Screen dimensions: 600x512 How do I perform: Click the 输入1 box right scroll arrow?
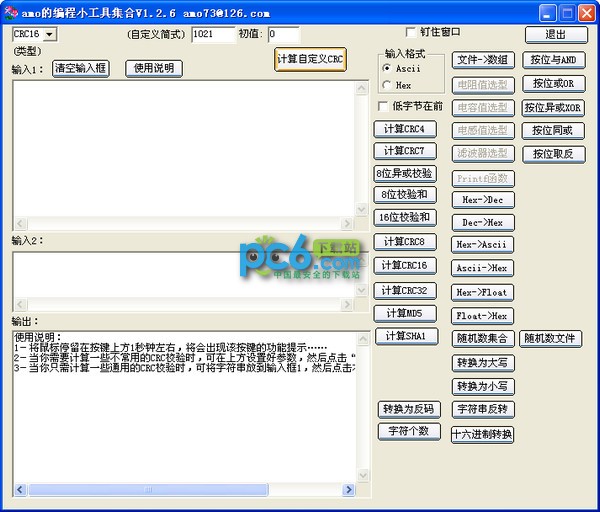tap(347, 223)
